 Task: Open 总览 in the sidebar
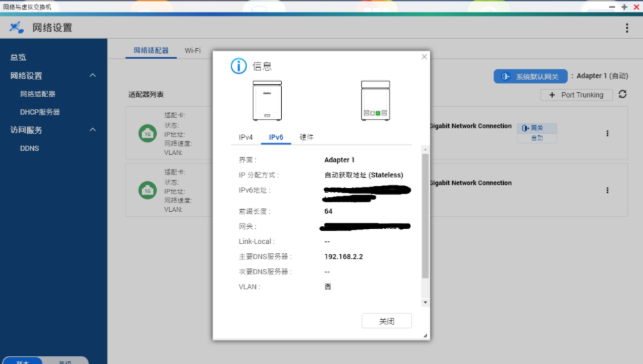(18, 58)
